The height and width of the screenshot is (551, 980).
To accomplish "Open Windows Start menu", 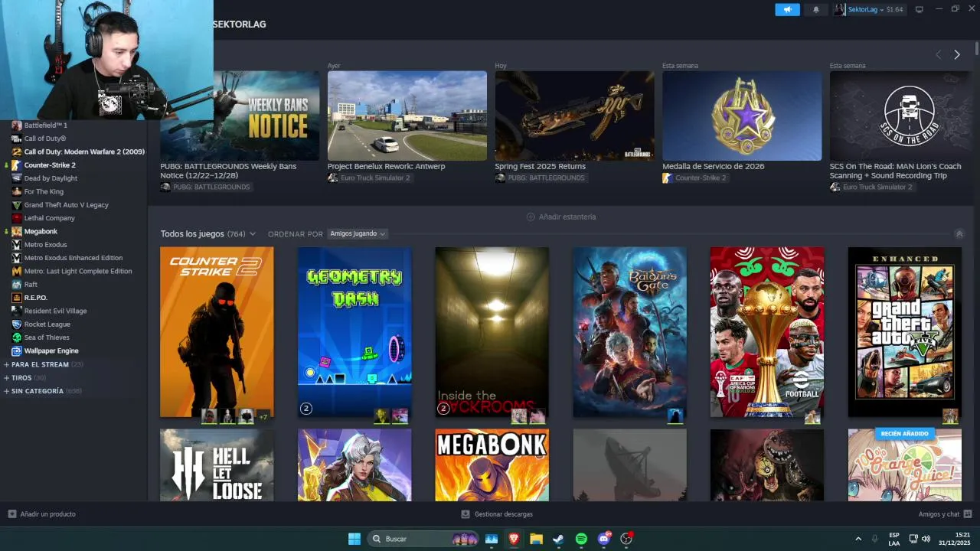I will 354,539.
